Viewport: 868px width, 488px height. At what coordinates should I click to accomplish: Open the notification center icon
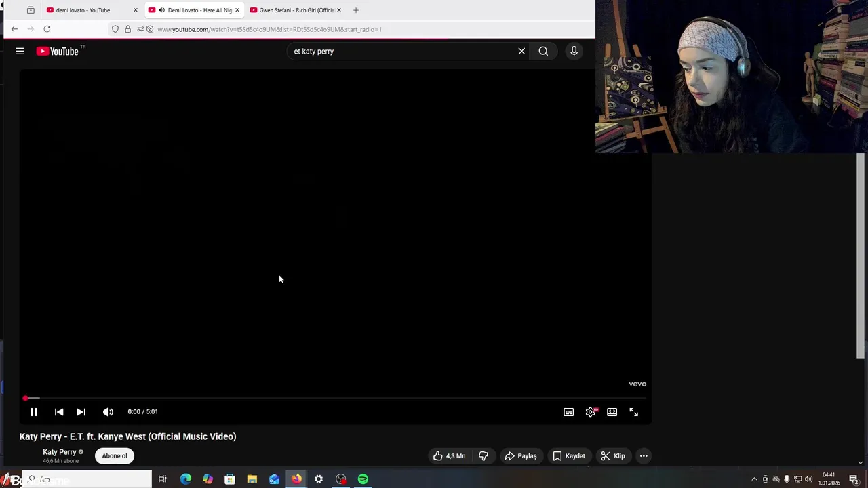point(854,479)
